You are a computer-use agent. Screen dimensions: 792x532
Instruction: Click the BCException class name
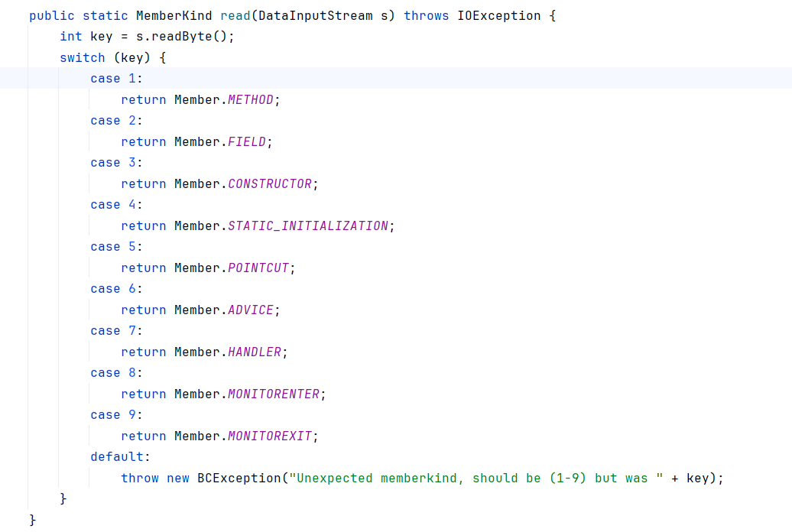click(239, 478)
